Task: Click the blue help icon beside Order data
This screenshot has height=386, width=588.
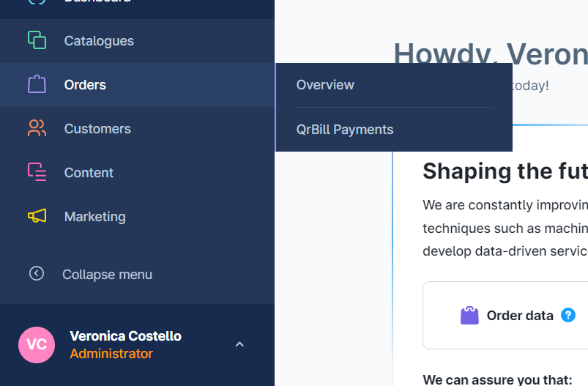Action: point(568,315)
